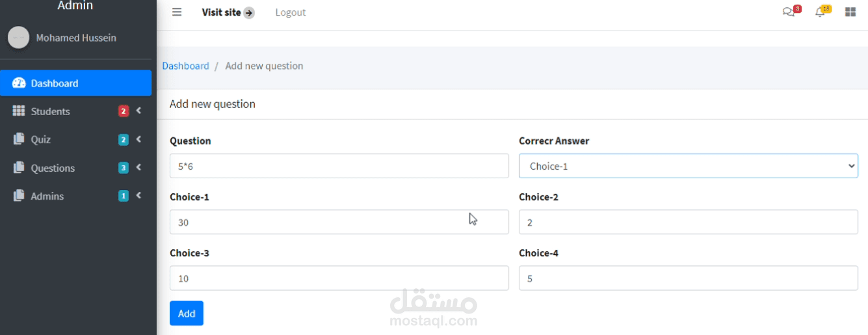
Task: Open the Quiz sidebar menu item
Action: (41, 139)
